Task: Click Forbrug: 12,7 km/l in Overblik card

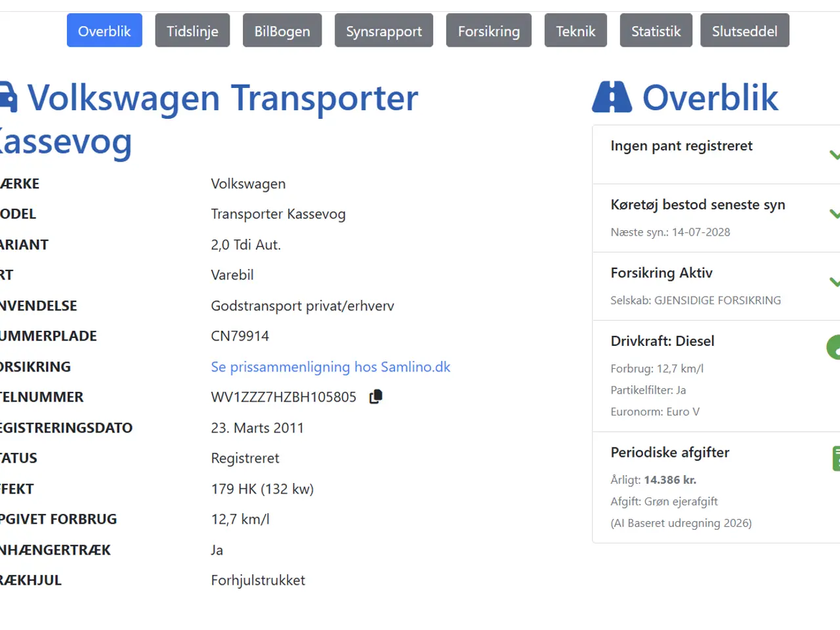Action: coord(657,369)
